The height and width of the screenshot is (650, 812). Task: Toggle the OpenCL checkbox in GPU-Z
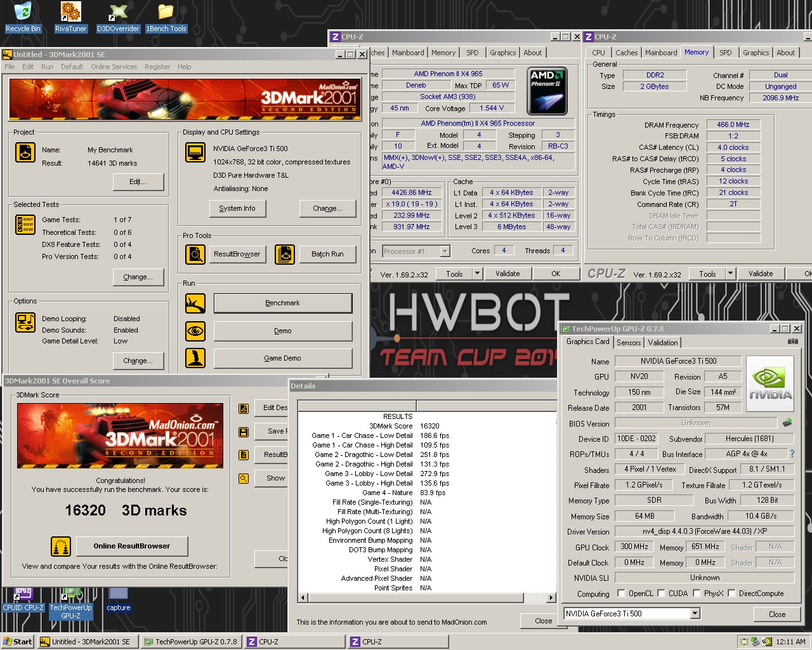(622, 594)
